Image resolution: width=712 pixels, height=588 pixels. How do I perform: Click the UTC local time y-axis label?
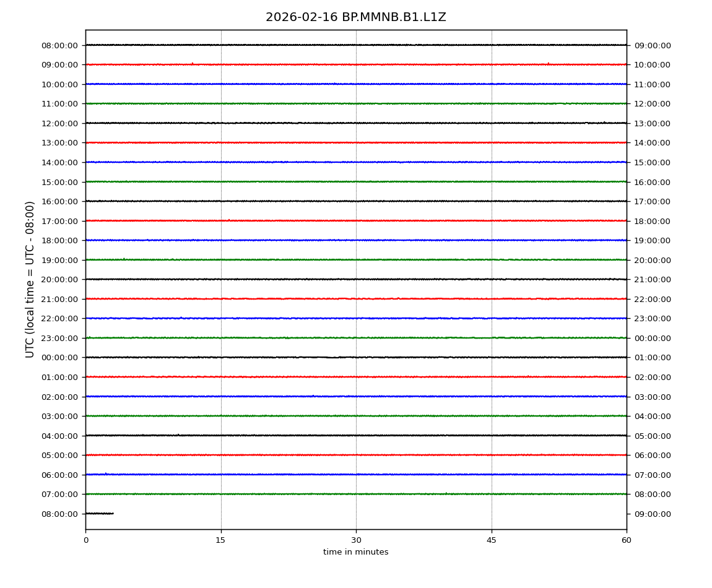[30, 279]
